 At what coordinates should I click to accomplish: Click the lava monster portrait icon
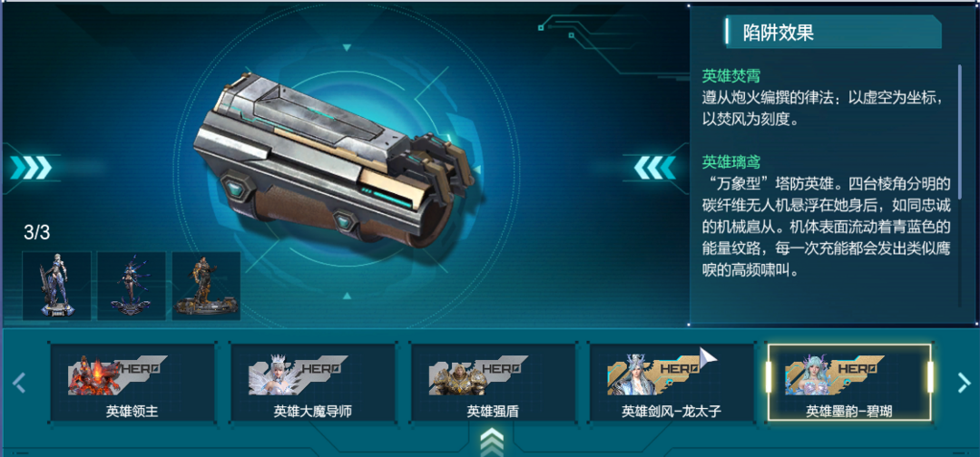tap(93, 375)
